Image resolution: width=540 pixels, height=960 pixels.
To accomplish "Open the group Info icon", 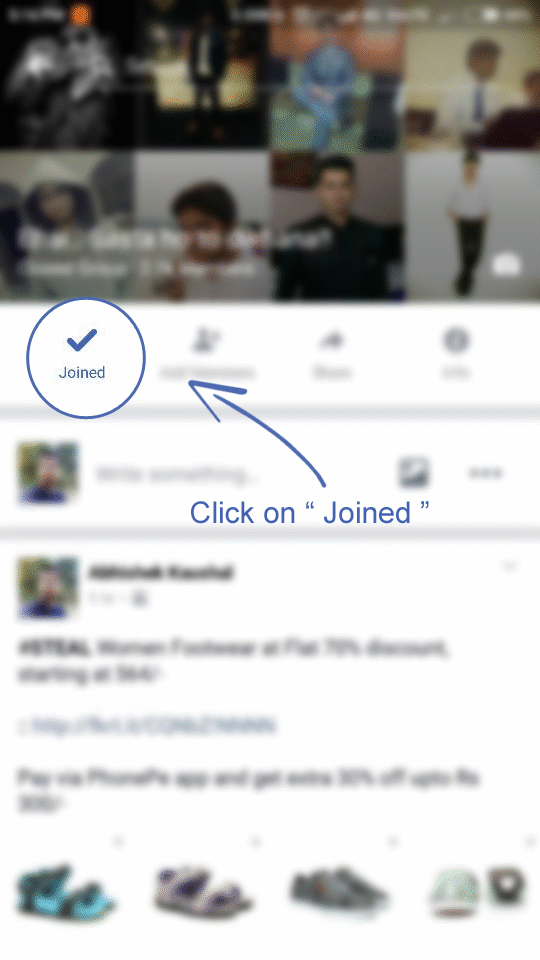I will [456, 355].
